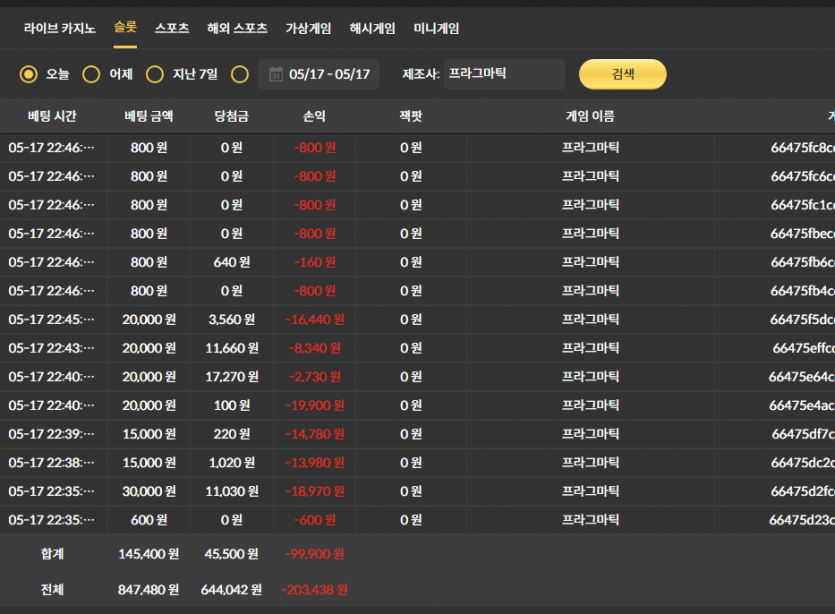Click the -203,438 원 overall loss
Image resolution: width=835 pixels, height=614 pixels.
(315, 590)
